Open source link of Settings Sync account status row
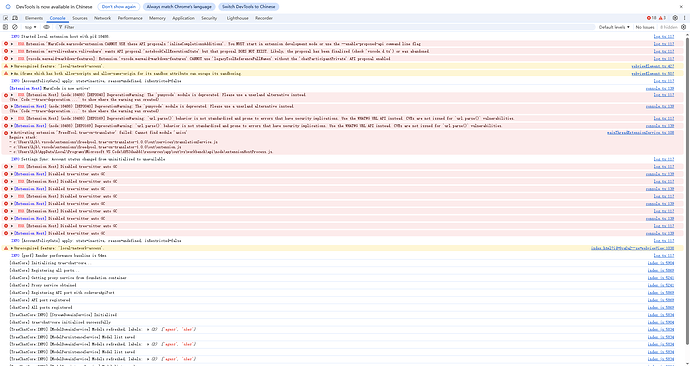The width and height of the screenshot is (690, 366). click(x=664, y=159)
